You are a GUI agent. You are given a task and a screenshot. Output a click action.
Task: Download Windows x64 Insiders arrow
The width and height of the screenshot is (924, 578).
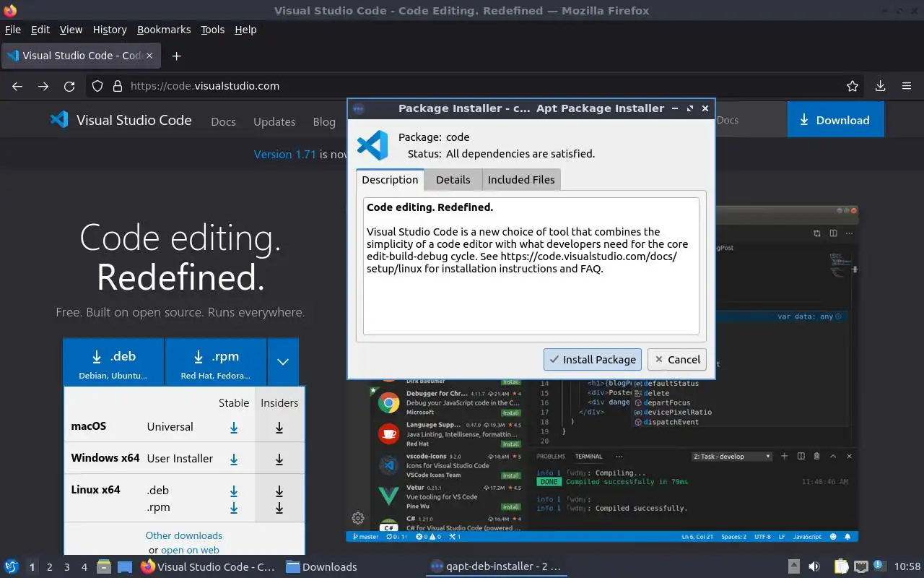[x=279, y=460]
